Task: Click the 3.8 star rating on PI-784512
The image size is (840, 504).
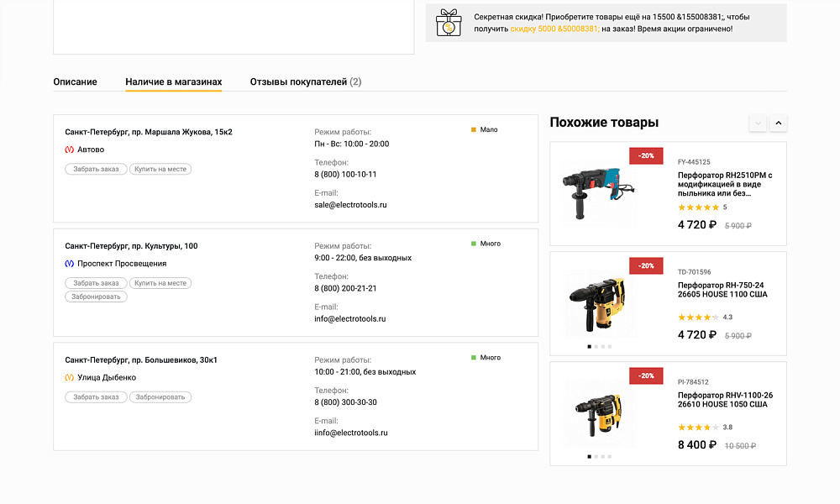Action: pos(698,428)
